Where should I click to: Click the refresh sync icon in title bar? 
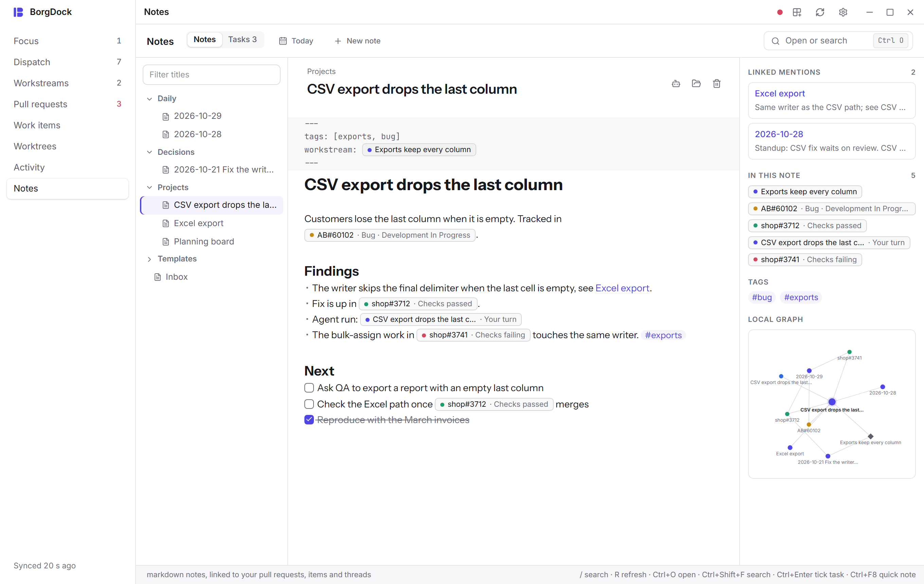(820, 12)
